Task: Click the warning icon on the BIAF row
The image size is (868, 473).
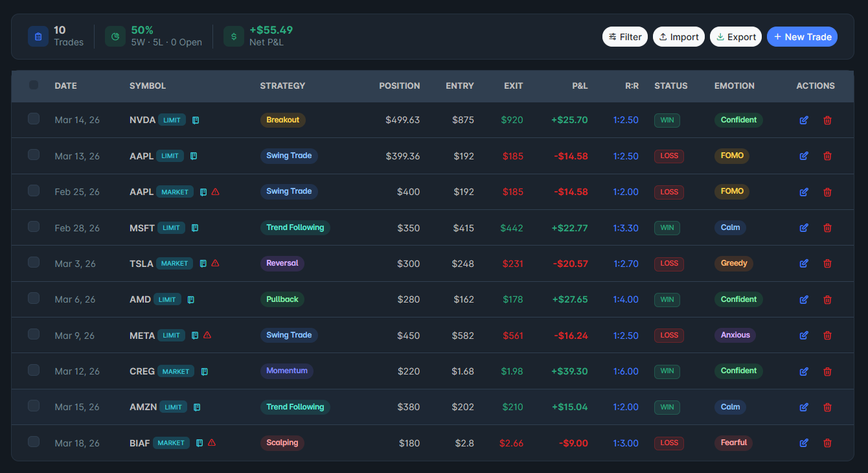Action: 212,443
